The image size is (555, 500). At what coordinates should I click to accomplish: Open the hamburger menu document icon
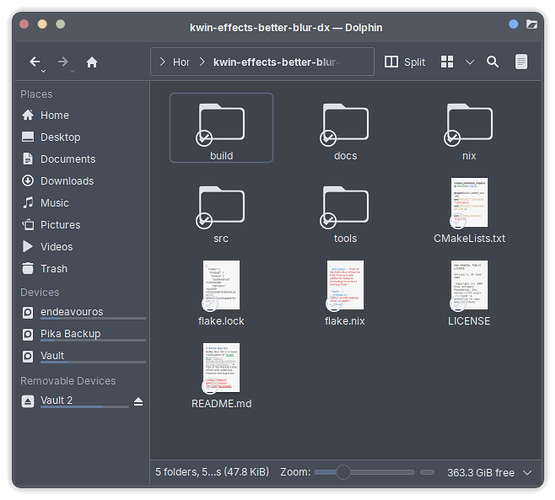tap(521, 62)
